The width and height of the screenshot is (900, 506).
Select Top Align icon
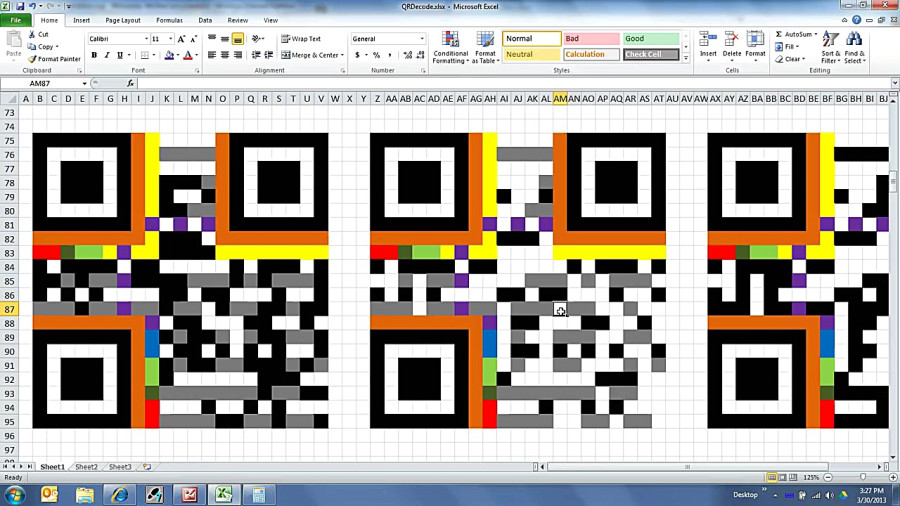[x=212, y=38]
